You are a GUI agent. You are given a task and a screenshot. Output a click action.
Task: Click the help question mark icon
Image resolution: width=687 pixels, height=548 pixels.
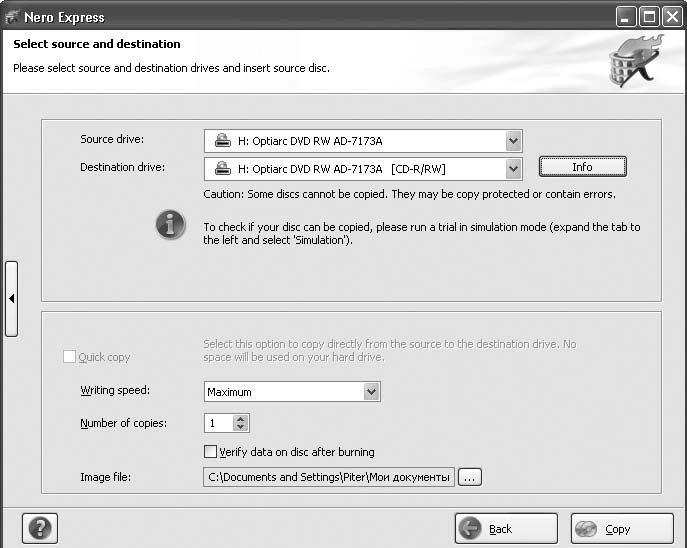(x=39, y=528)
